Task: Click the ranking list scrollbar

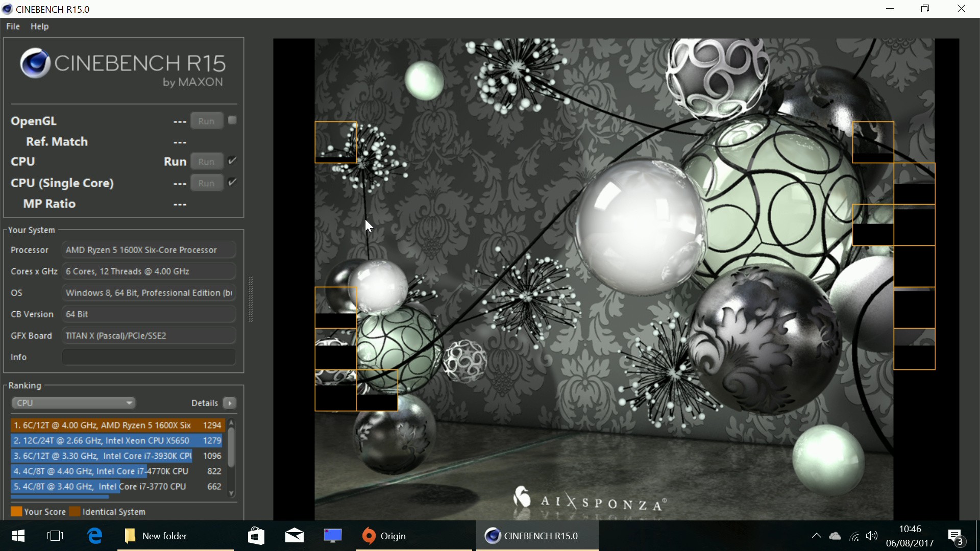Action: 231,448
